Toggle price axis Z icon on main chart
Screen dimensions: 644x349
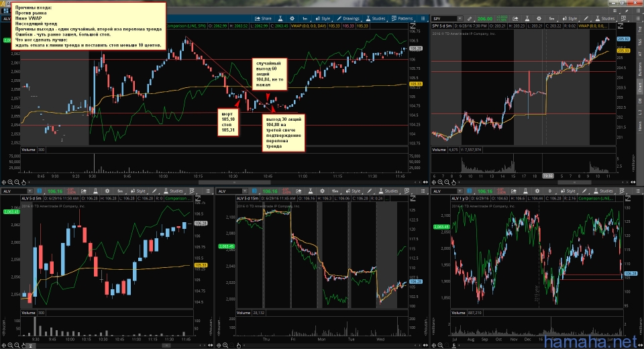[413, 26]
